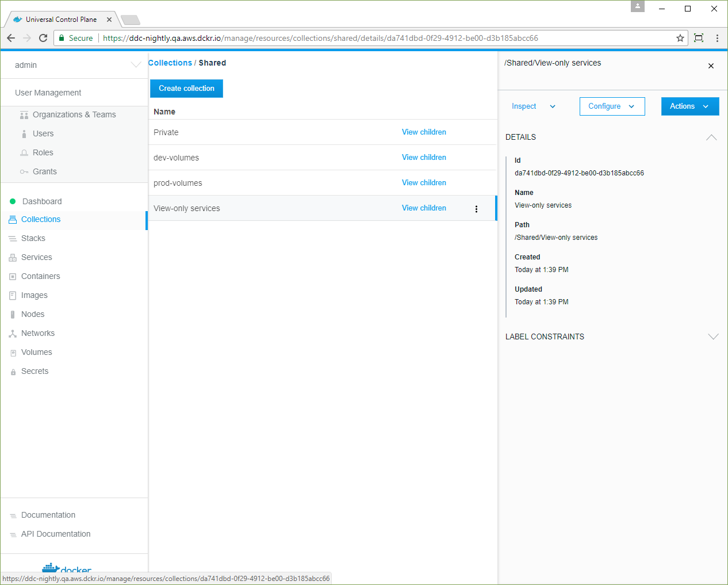
Task: Reload the page in browser
Action: click(x=43, y=38)
